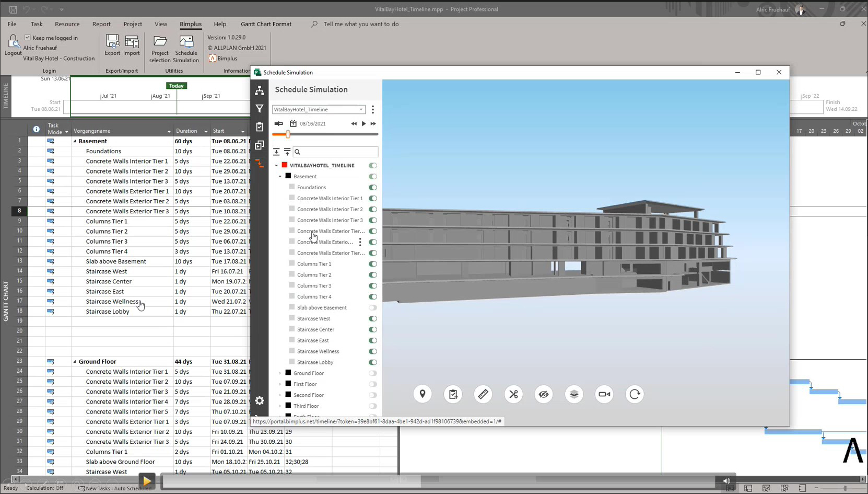Open the clipboard tasks sidebar icon

[x=260, y=127]
